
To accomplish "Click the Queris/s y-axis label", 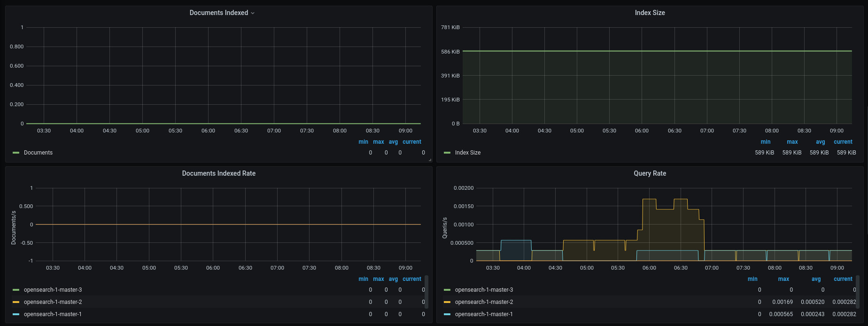I will (445, 228).
